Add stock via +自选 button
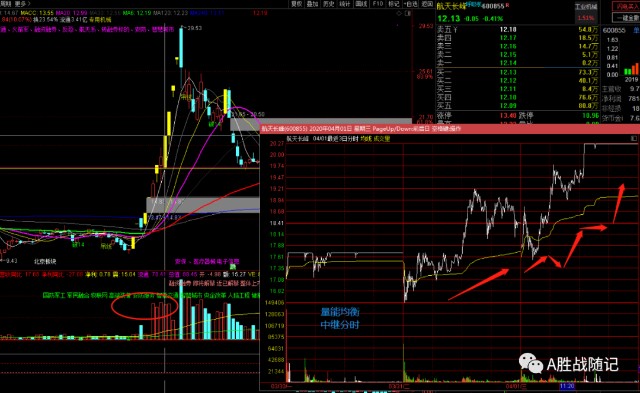 411,4
